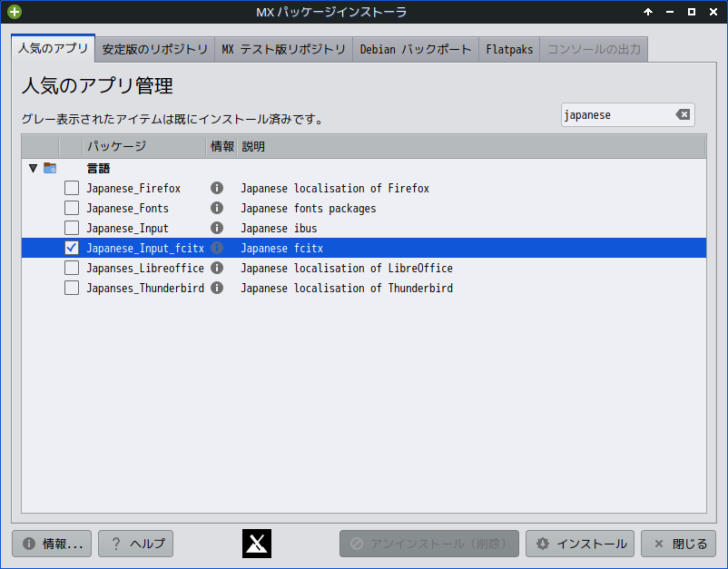Switch to the Debian バックポート tab
Image resolution: width=728 pixels, height=569 pixels.
coord(416,49)
